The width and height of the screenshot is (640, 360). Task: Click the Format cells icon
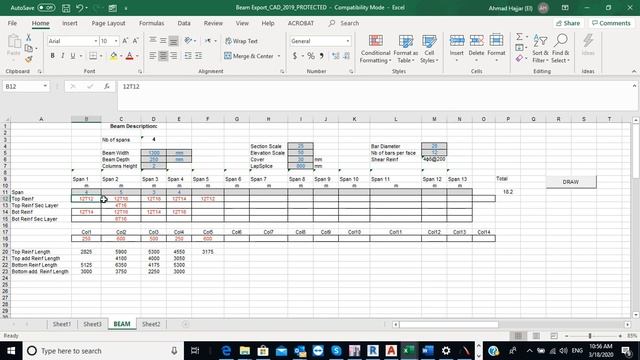(x=496, y=40)
